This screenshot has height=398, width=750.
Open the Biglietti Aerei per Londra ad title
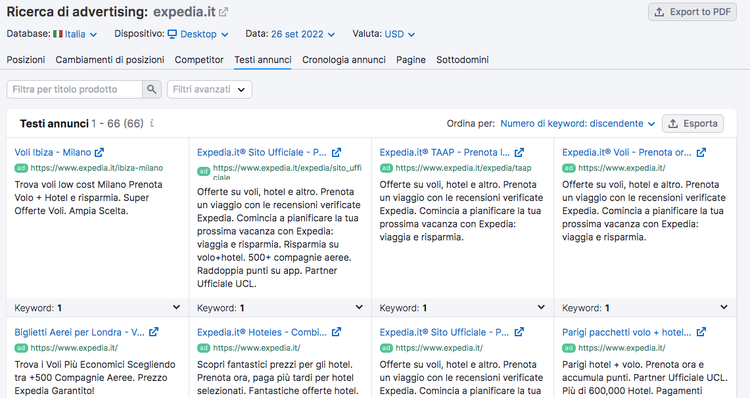79,332
